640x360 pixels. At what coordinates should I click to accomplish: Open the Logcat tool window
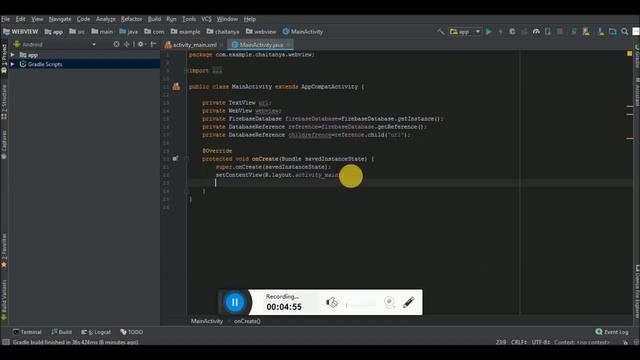(96, 332)
